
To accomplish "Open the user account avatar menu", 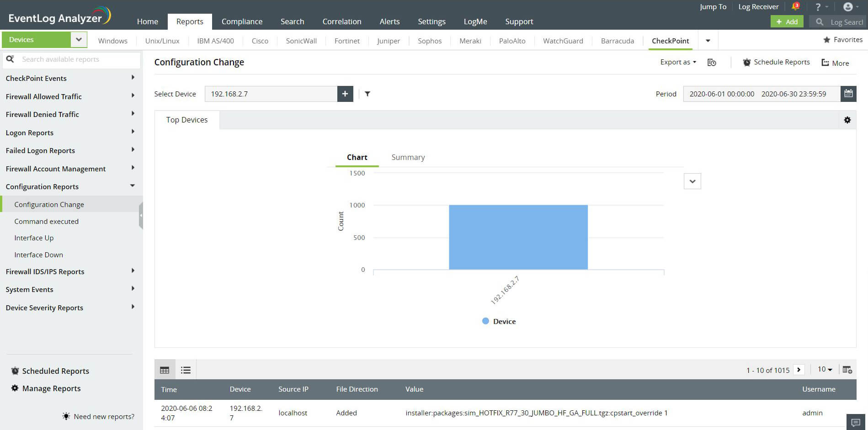I will pos(848,7).
